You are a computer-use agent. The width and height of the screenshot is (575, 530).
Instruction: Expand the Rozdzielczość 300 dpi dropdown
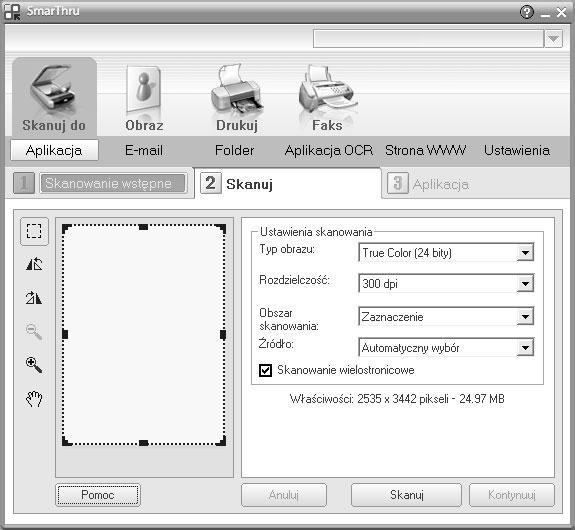tap(525, 284)
